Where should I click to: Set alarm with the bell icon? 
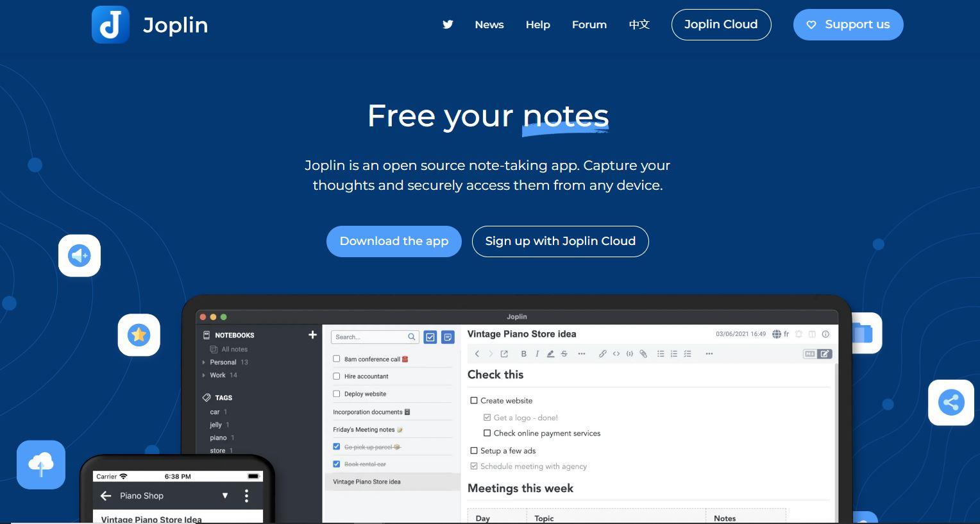coord(798,334)
